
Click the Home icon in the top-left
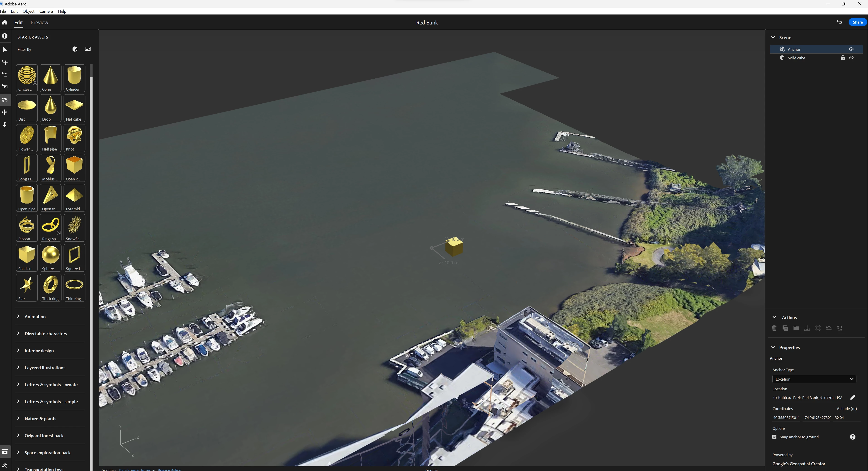pyautogui.click(x=5, y=22)
